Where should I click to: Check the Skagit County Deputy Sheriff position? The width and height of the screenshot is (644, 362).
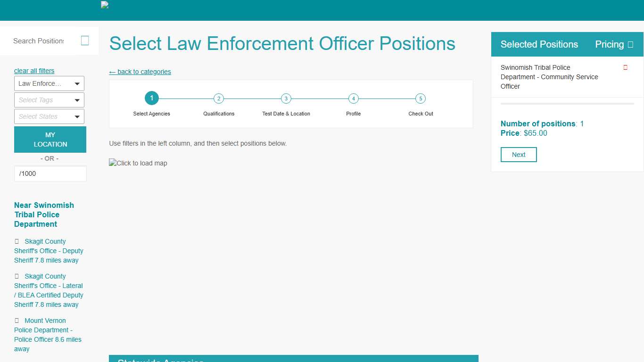(x=17, y=241)
